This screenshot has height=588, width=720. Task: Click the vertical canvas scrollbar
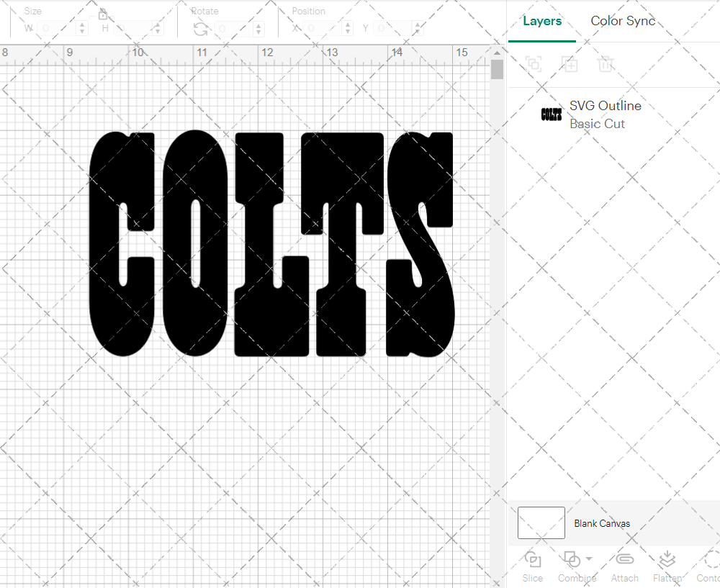(x=496, y=68)
